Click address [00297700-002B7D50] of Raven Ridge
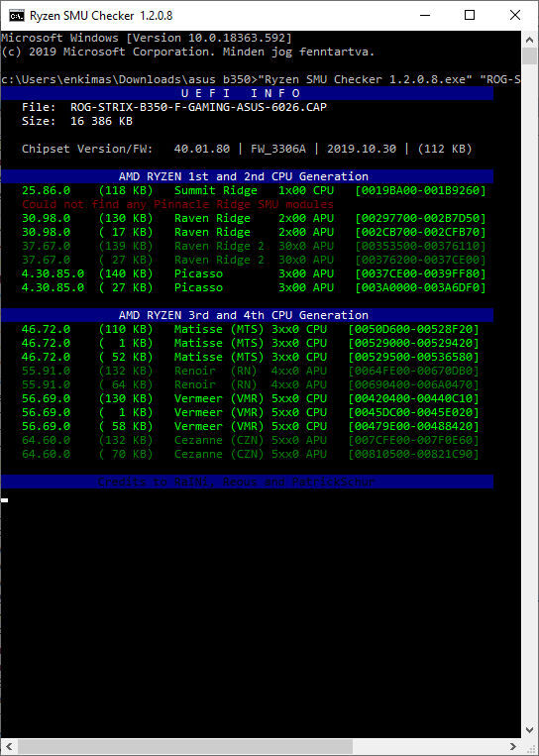Image resolution: width=539 pixels, height=756 pixels. (x=420, y=218)
